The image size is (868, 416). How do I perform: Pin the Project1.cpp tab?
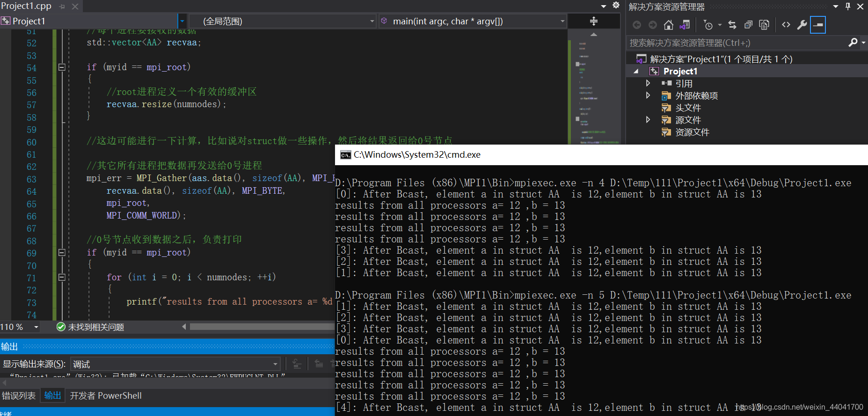[63, 7]
